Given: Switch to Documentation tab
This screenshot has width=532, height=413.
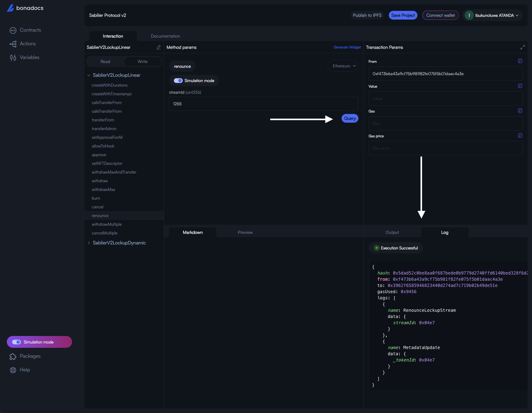Looking at the screenshot, I should click(x=165, y=36).
